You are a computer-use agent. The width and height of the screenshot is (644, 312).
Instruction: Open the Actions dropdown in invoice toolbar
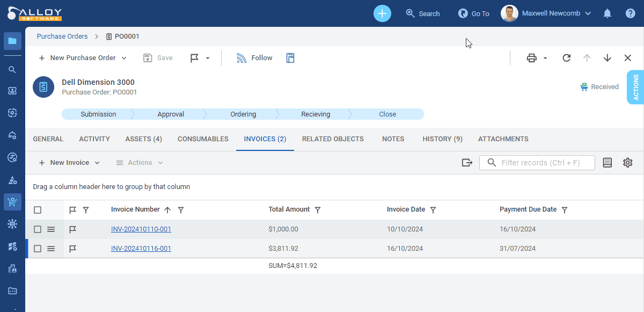click(140, 163)
